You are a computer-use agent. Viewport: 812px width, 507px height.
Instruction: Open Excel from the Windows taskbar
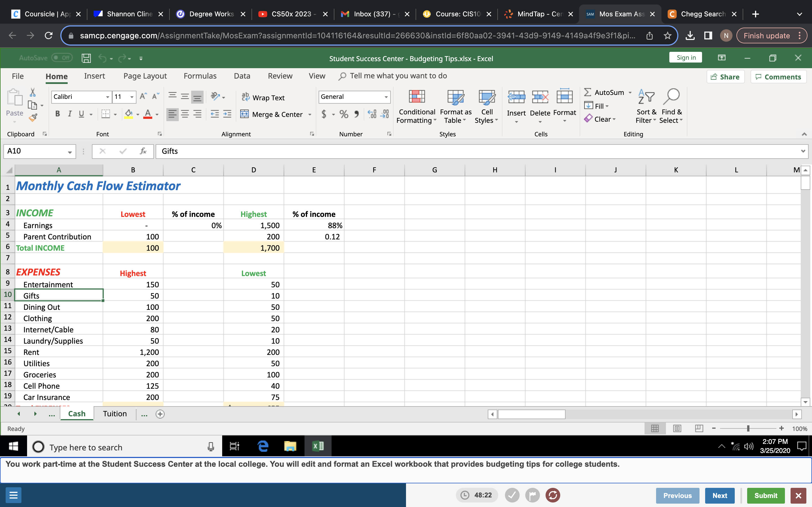pyautogui.click(x=317, y=446)
